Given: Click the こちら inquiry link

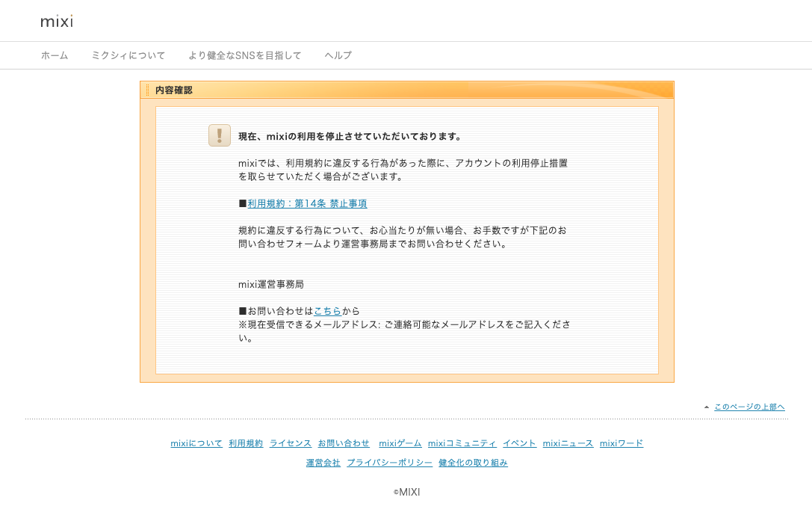Looking at the screenshot, I should (x=328, y=311).
